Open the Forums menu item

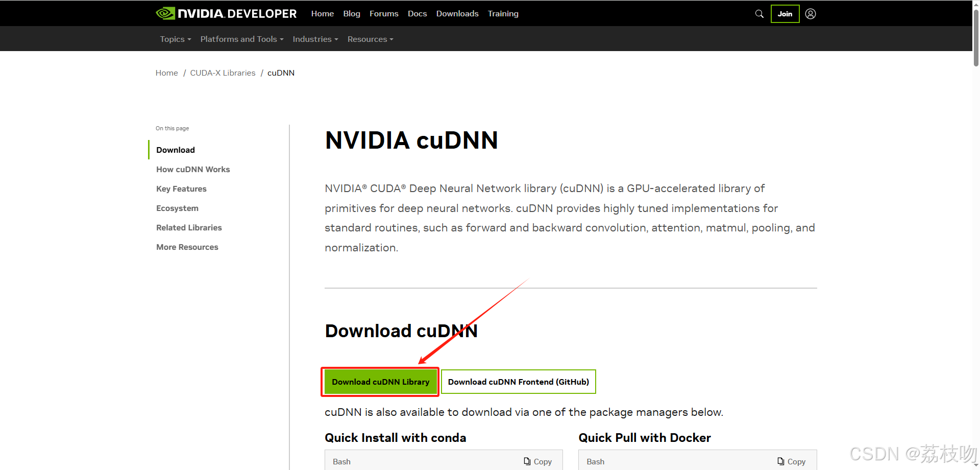[384, 13]
